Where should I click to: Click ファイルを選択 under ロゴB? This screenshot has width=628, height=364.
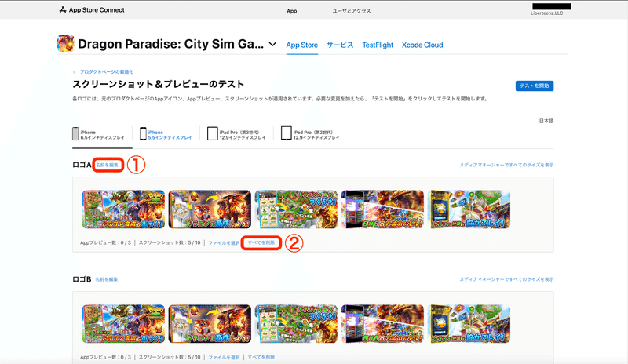point(224,357)
